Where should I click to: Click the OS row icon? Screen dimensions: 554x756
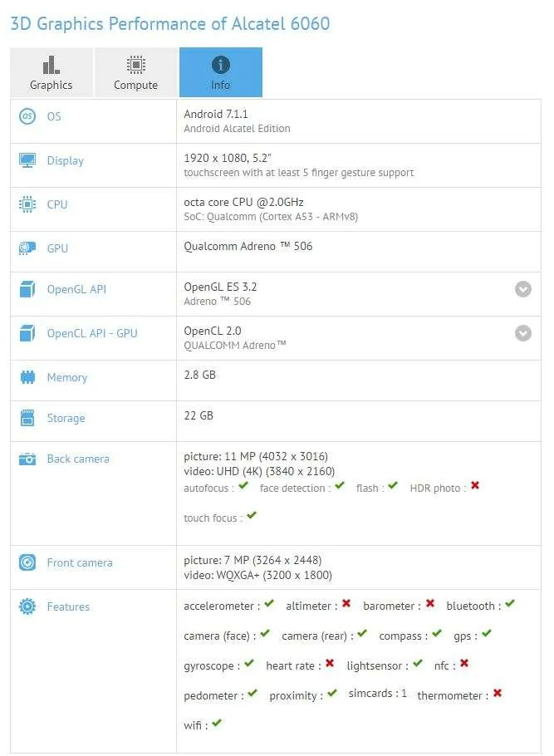[27, 116]
